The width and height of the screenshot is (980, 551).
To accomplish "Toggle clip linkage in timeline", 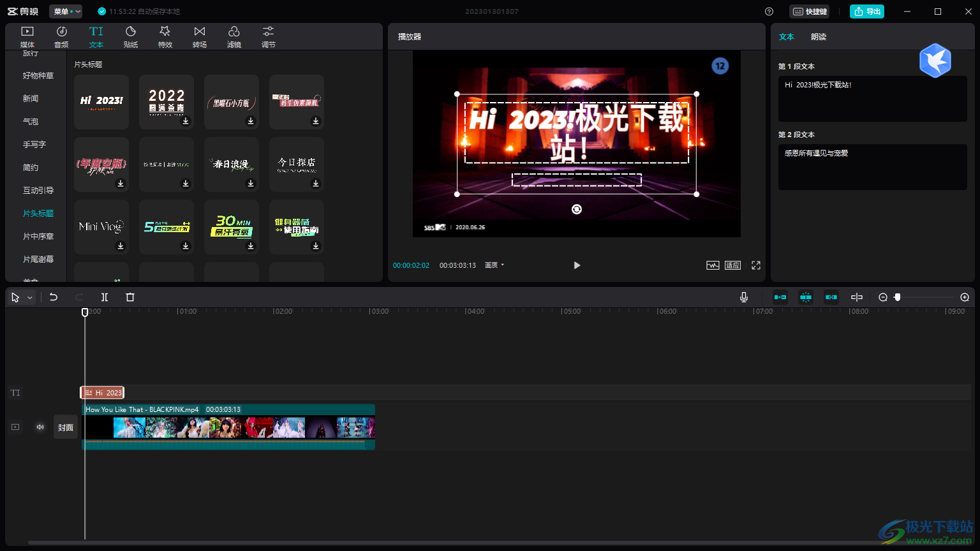I will 831,297.
